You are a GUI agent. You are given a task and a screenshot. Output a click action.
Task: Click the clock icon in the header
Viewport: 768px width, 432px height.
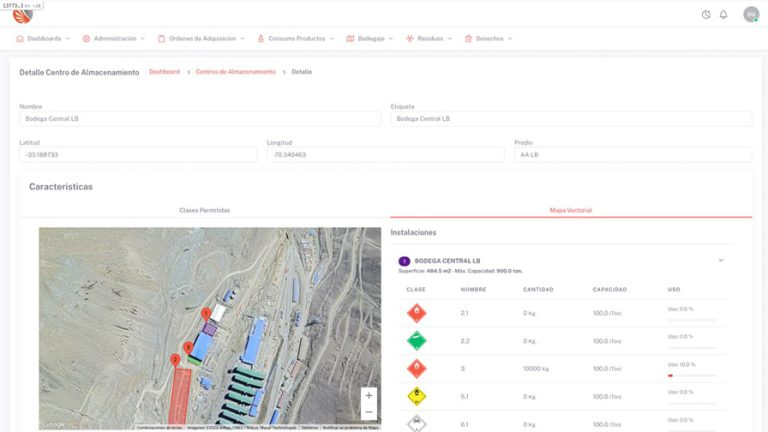706,14
